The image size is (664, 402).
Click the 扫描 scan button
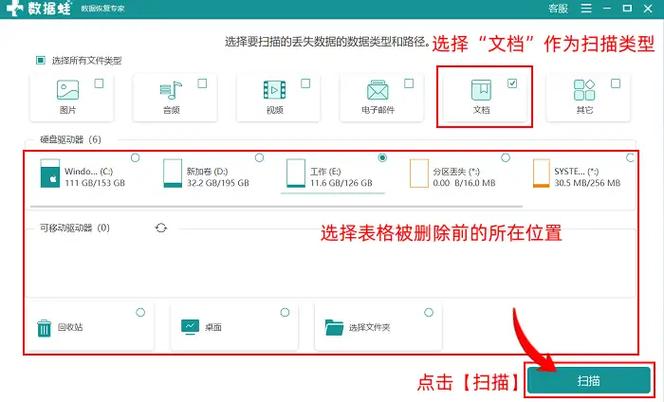click(x=589, y=380)
